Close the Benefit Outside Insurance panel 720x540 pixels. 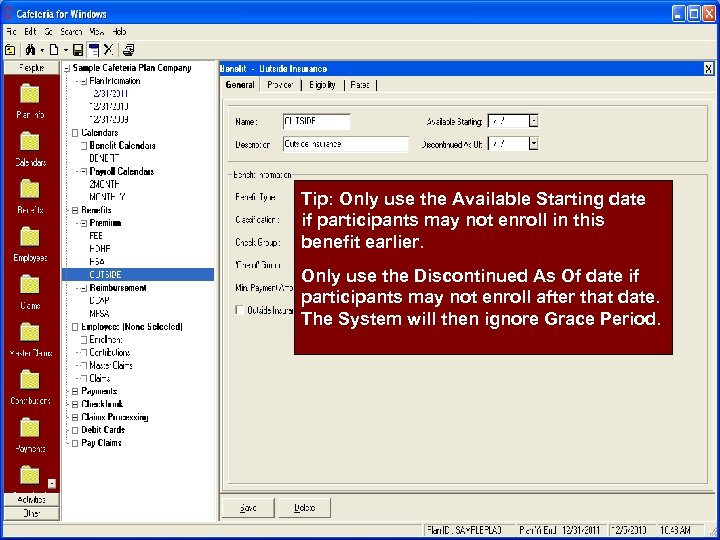pos(709,69)
